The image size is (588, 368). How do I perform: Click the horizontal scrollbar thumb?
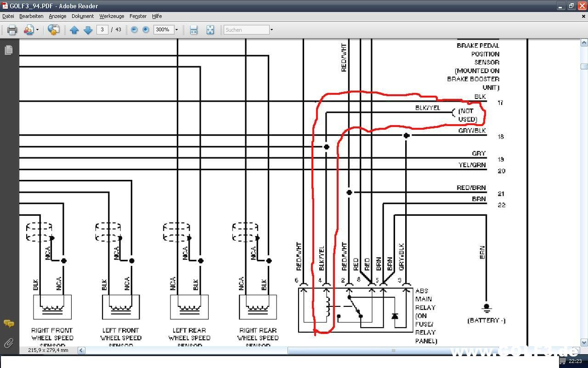(393, 350)
